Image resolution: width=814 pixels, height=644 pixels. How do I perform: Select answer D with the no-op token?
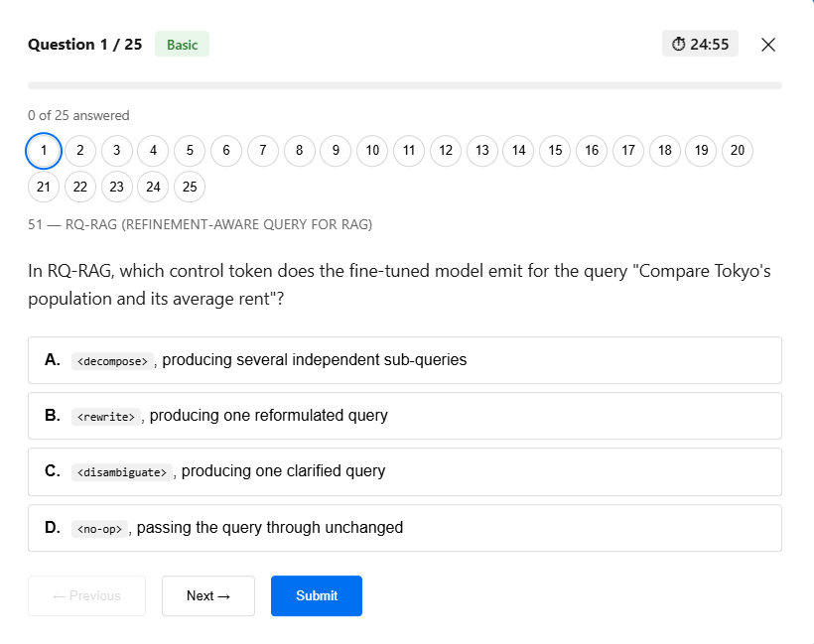tap(405, 528)
